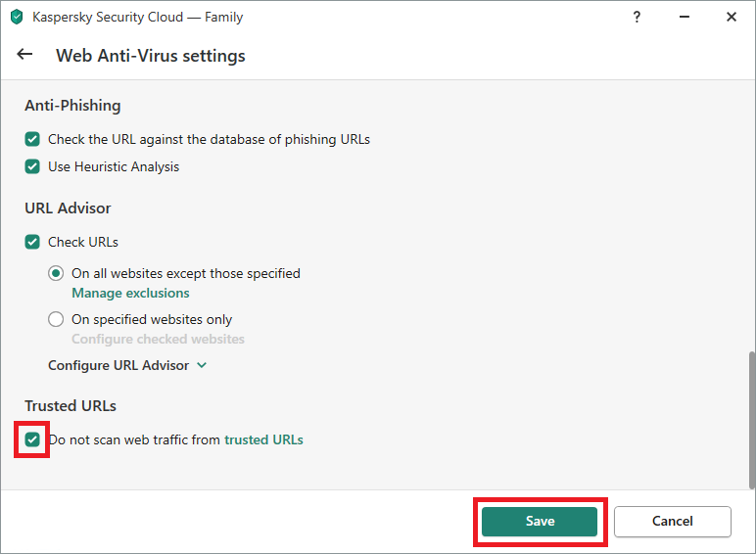The height and width of the screenshot is (554, 756).
Task: Close the Kaspersky Security Cloud window
Action: coord(732,17)
